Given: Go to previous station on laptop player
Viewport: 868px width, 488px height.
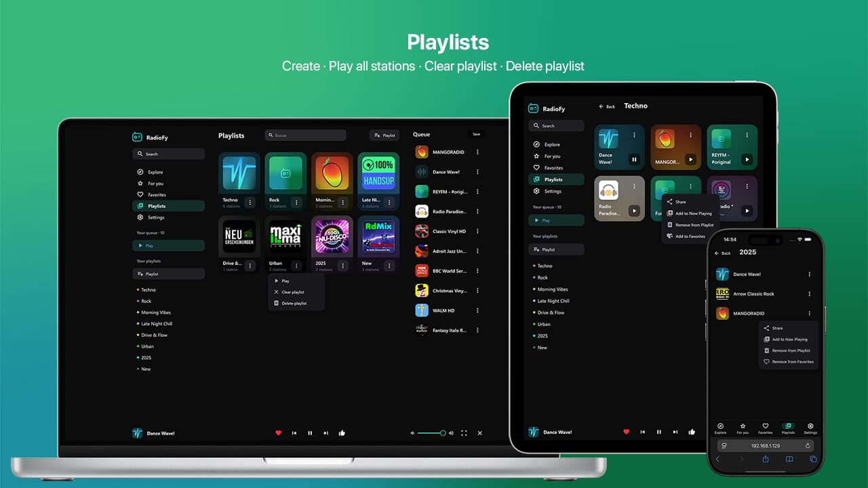Looking at the screenshot, I should pos(294,433).
